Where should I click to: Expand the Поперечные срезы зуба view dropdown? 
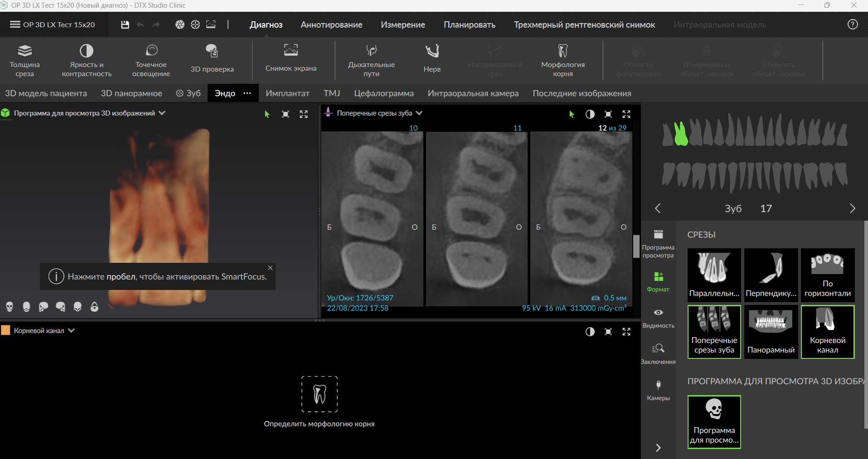(x=419, y=113)
